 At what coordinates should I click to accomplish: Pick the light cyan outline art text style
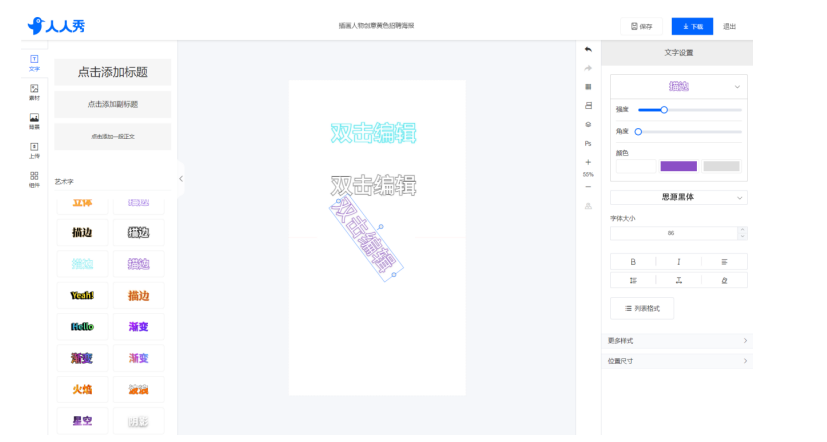click(x=82, y=264)
